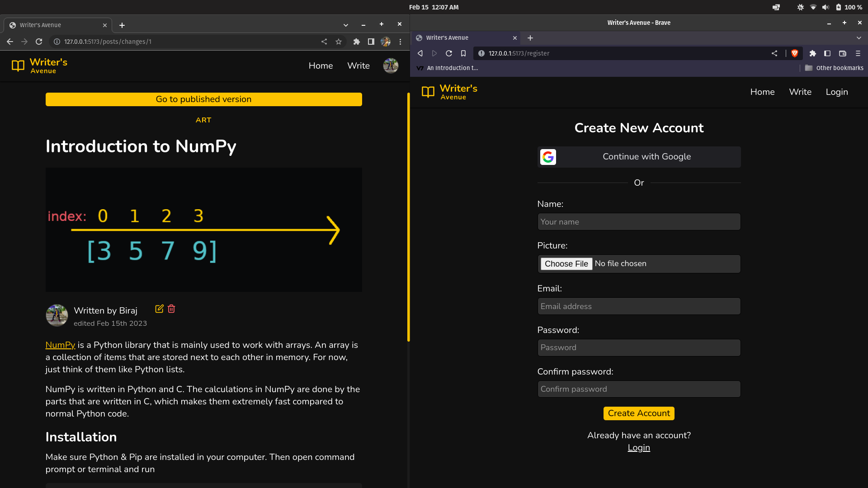
Task: Click the bookmark icon in Brave toolbar
Action: tap(463, 53)
